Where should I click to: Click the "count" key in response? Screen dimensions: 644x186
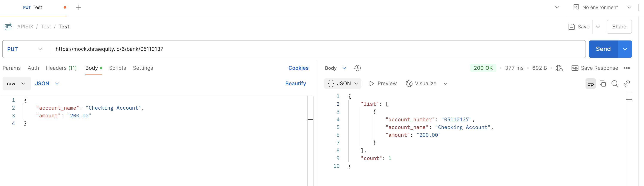pyautogui.click(x=371, y=158)
